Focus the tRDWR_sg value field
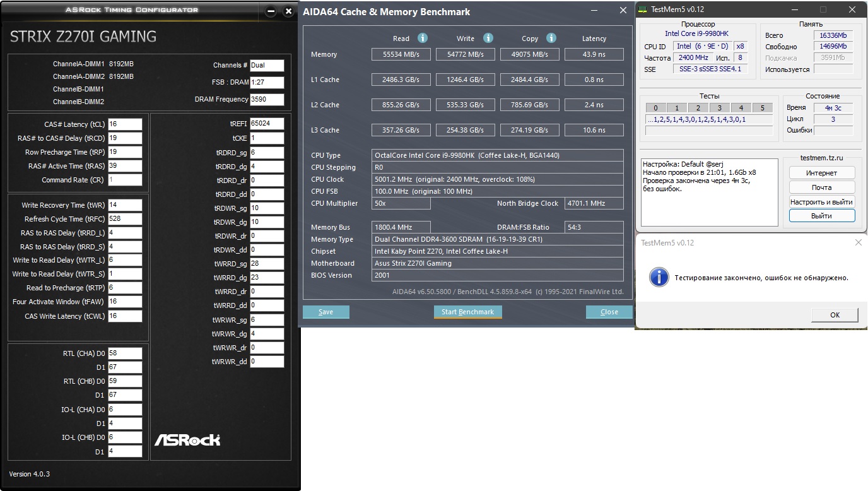868x491 pixels. click(267, 208)
